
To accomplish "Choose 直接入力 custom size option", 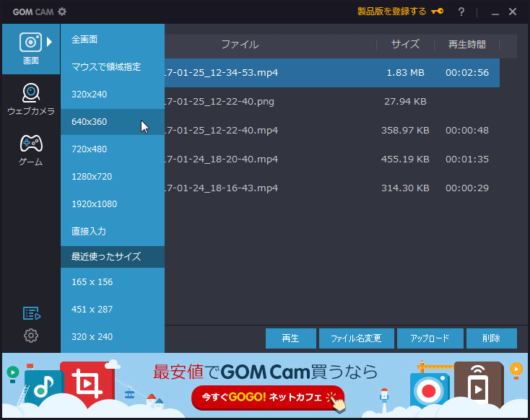I will point(113,231).
